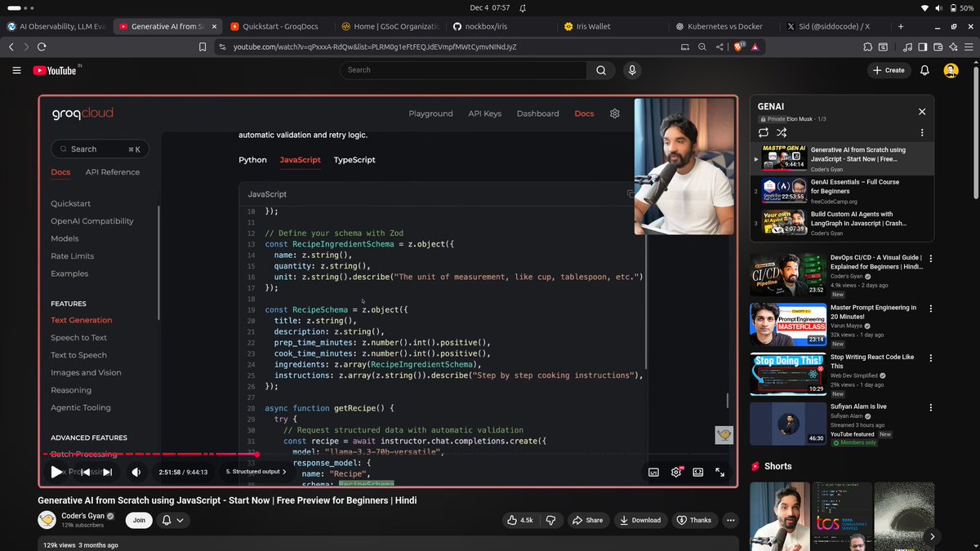Focus the YouTube search field

coord(463,70)
